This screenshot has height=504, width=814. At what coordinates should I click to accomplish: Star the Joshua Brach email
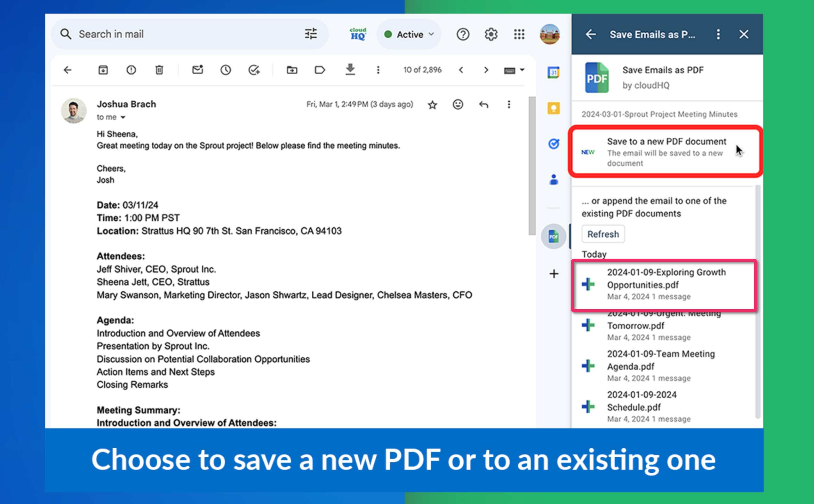point(433,105)
